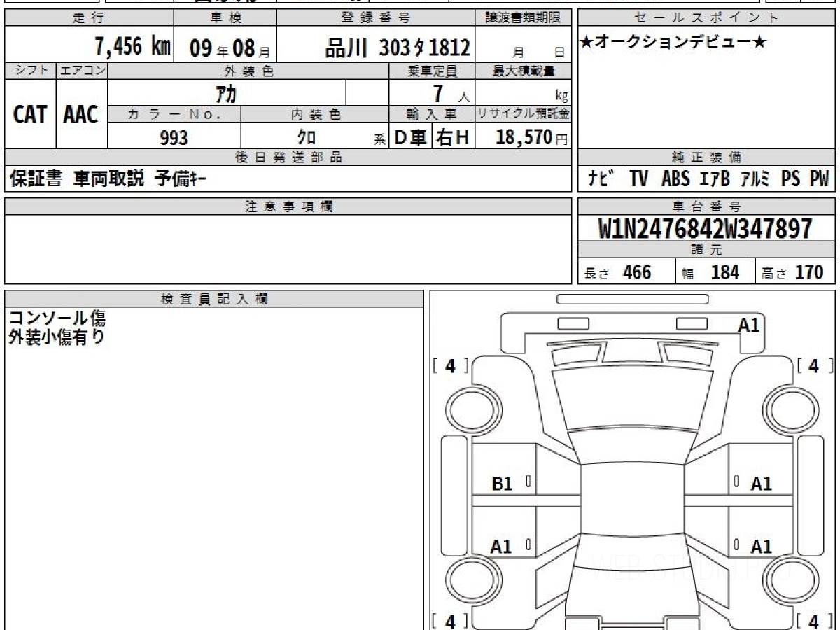Click the 右H steering position cell
This screenshot has width=840, height=630.
click(x=453, y=138)
